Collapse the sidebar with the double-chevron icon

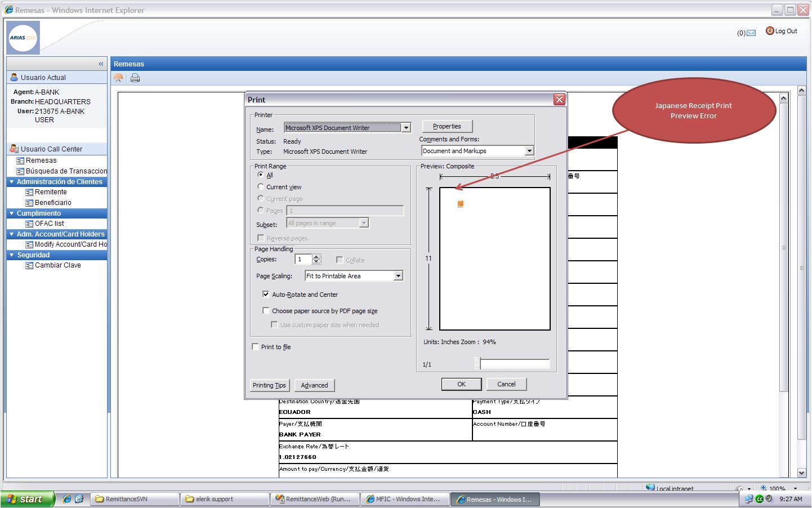pos(101,64)
